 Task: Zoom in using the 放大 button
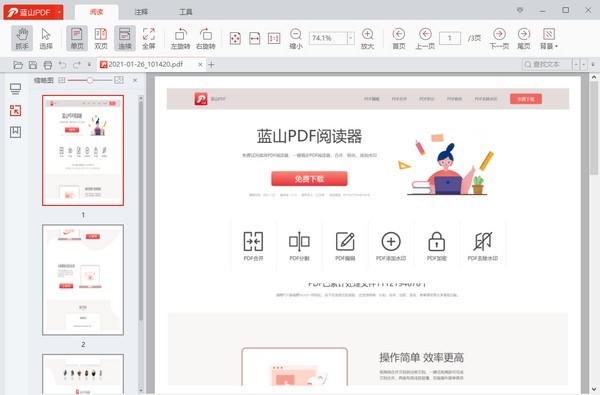tap(367, 38)
